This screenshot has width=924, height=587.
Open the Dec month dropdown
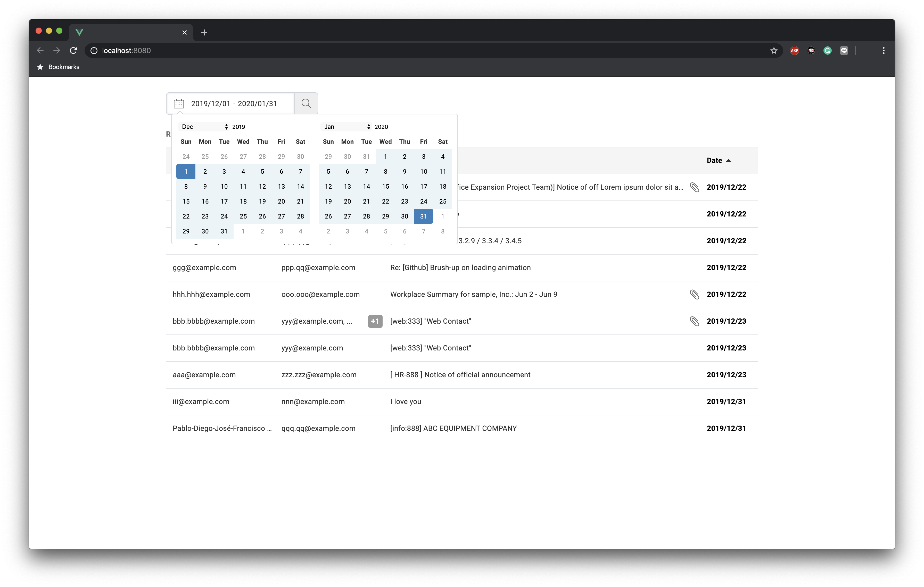(204, 127)
